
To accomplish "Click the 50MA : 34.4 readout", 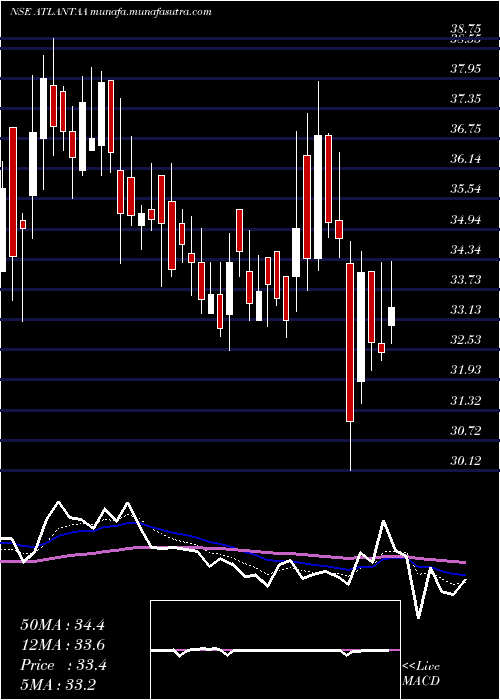I will [62, 625].
